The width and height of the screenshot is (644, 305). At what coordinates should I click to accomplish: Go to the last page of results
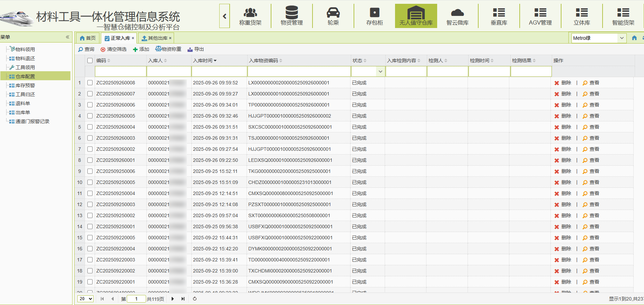(x=183, y=299)
